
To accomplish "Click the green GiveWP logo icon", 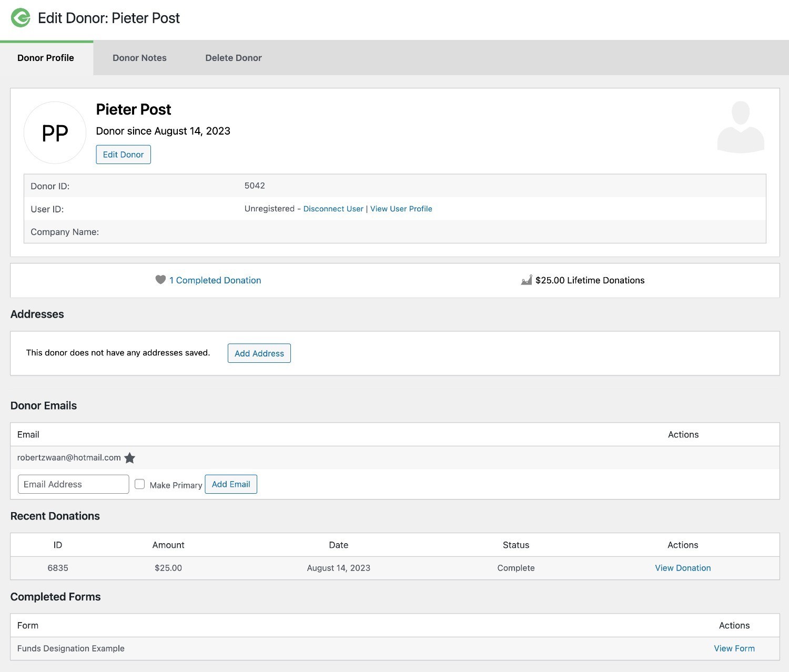I will (x=21, y=18).
